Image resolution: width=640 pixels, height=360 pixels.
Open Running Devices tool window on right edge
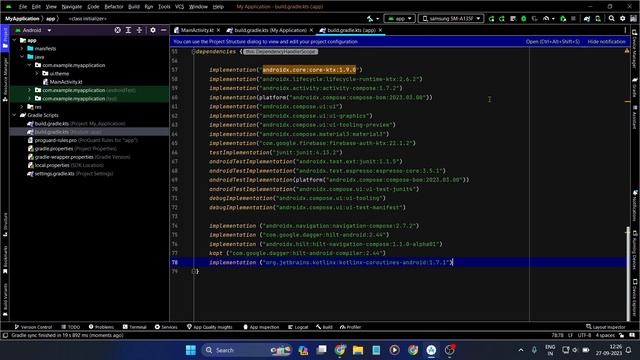635,249
